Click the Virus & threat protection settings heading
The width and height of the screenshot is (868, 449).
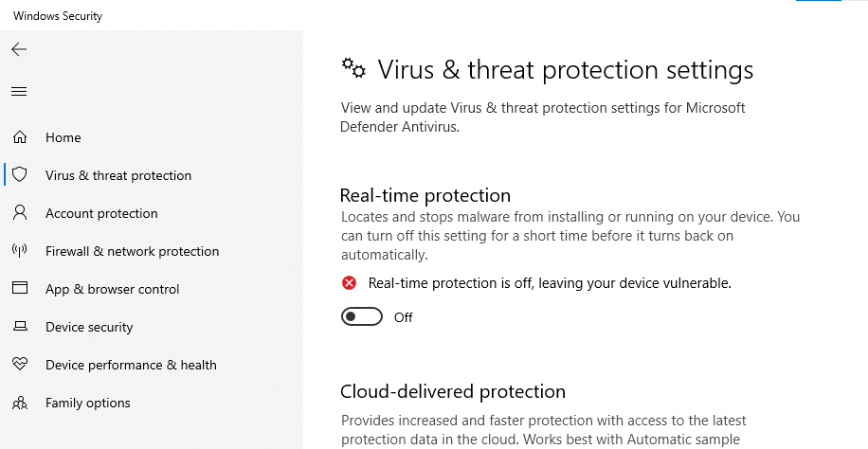(x=565, y=70)
